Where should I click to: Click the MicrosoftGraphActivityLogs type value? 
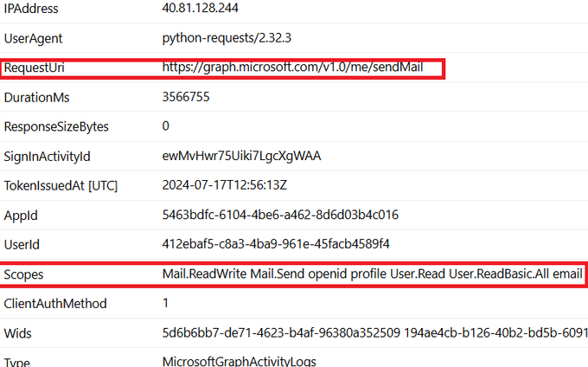[x=240, y=361]
